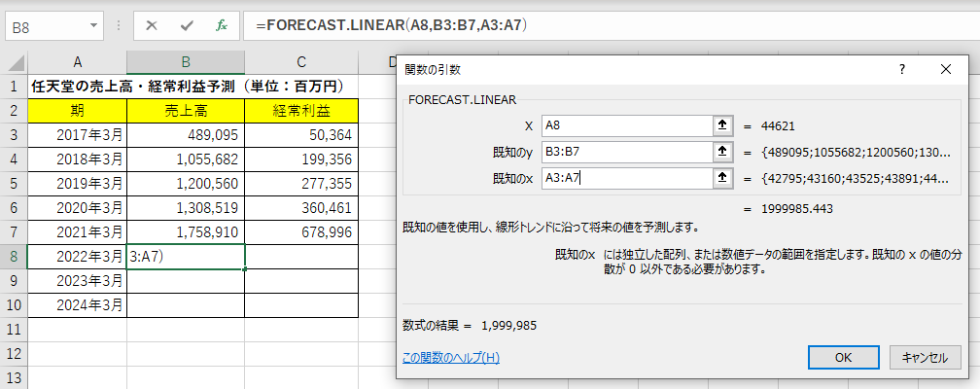
Task: Select the row 1 header
Action: point(14,86)
